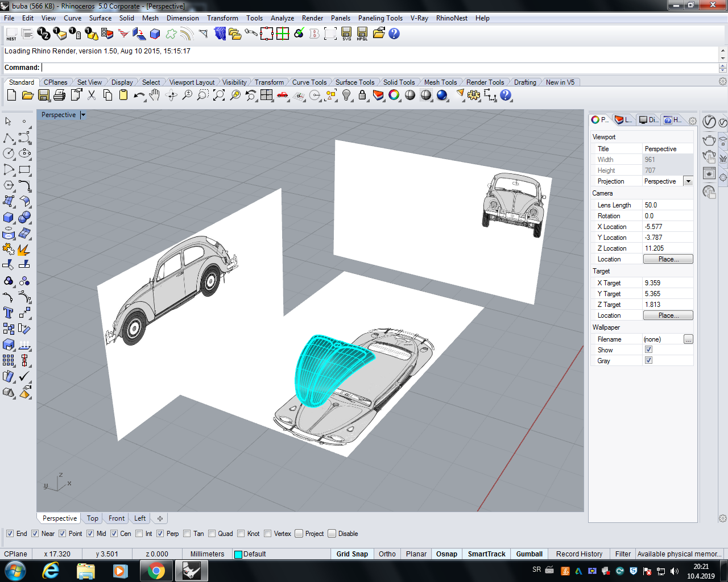Click the Target Location Place button
This screenshot has width=728, height=582.
pyautogui.click(x=668, y=315)
